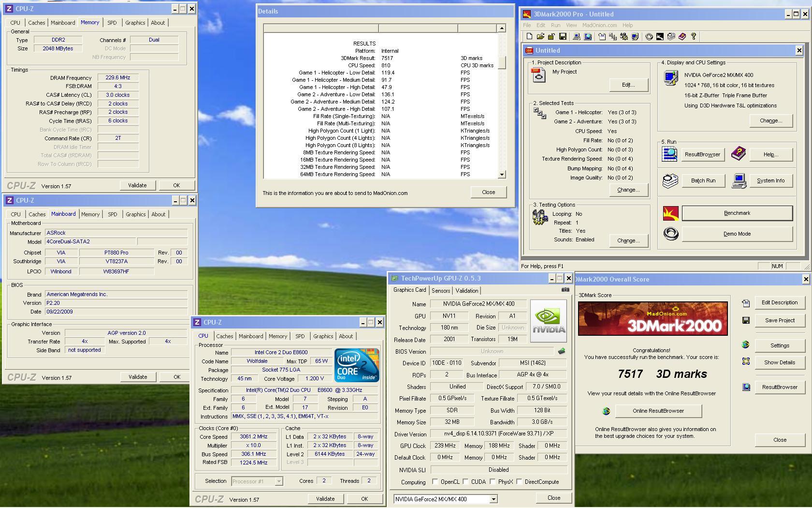Click the display settings toolbar icon in 3DMark
Viewport: 812px width, 508px height.
pos(635,36)
